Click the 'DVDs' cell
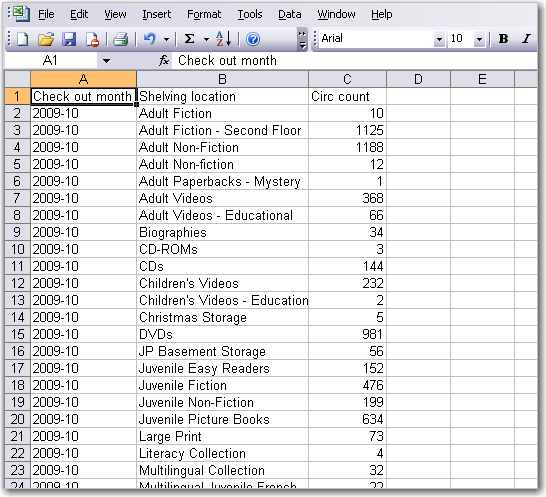 (222, 334)
